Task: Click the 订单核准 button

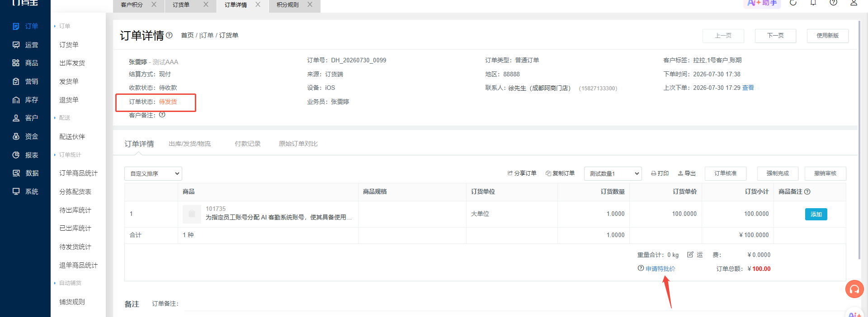Action: point(726,173)
